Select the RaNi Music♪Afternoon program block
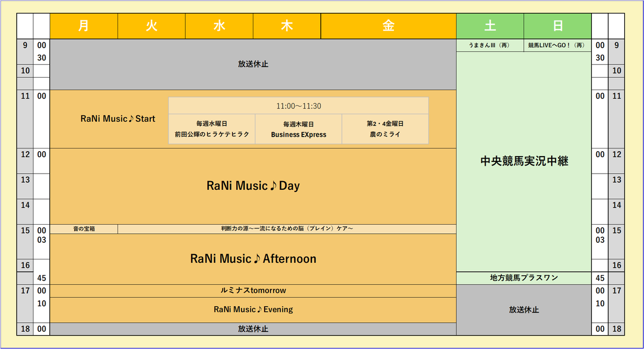The image size is (644, 349). click(253, 259)
